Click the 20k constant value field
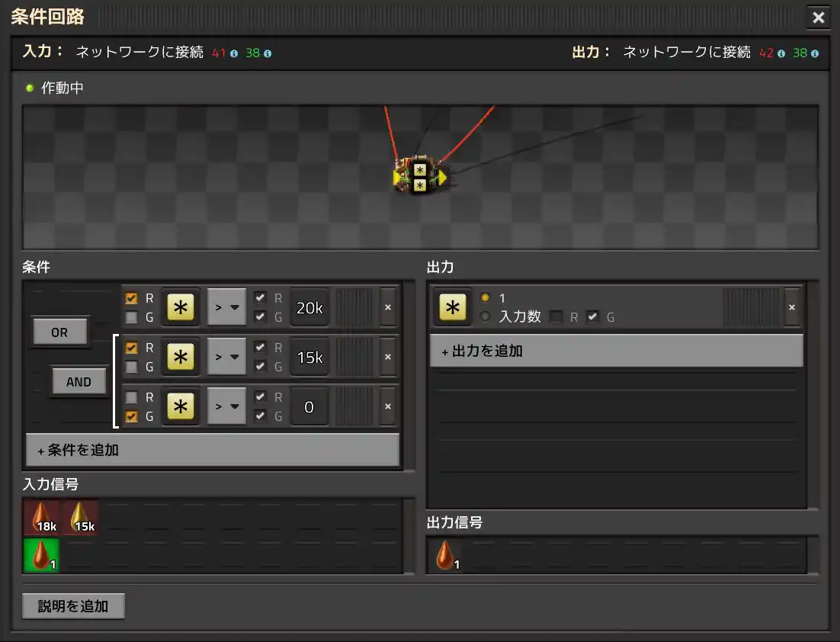 309,307
